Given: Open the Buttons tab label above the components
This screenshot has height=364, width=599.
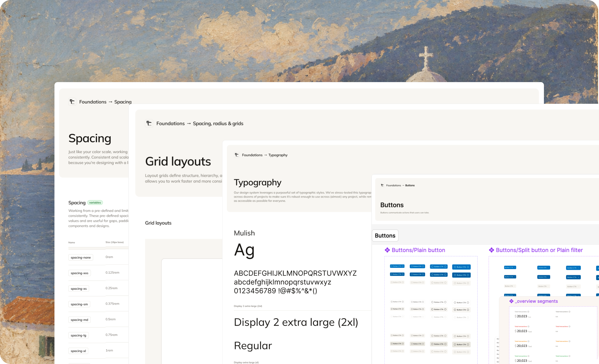Looking at the screenshot, I should coord(385,236).
